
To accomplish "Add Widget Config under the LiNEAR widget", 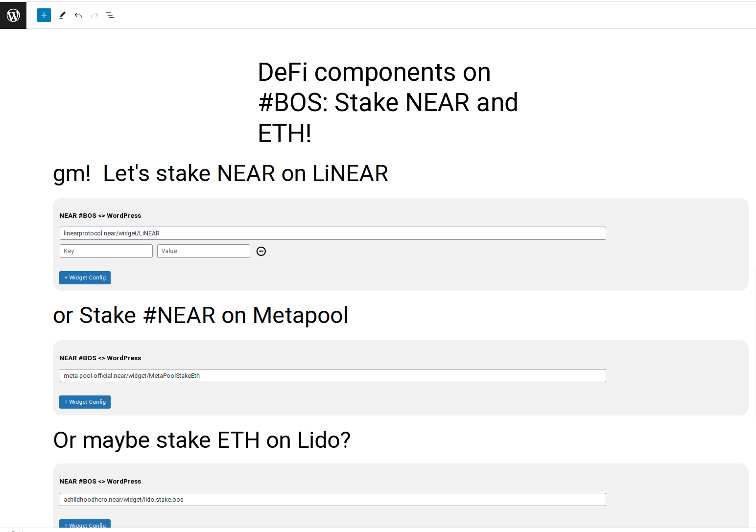I will [85, 278].
